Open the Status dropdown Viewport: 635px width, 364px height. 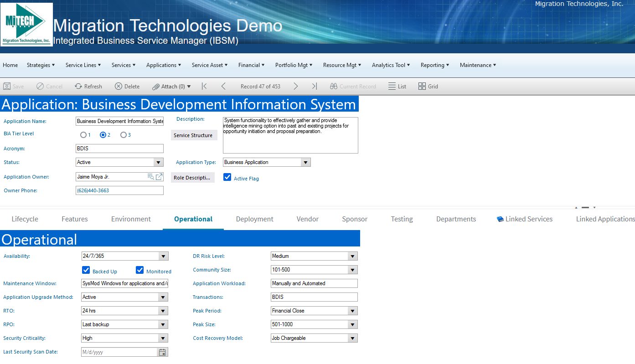158,162
